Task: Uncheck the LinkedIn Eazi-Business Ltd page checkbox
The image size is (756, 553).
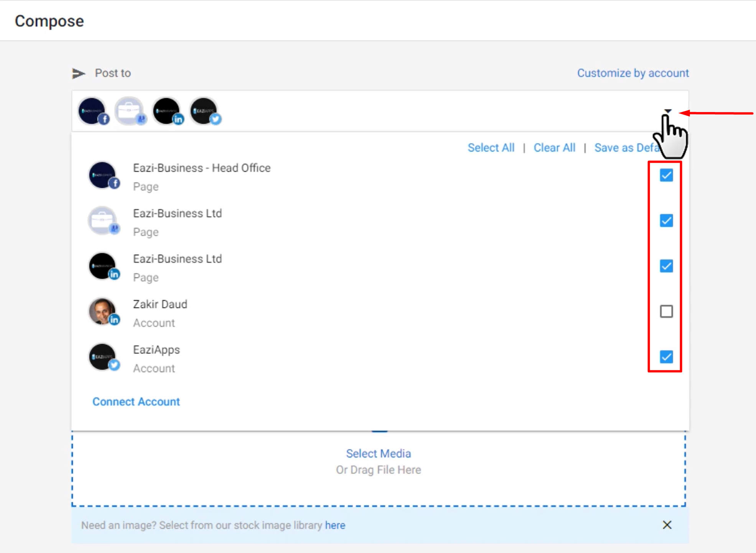Action: tap(666, 266)
